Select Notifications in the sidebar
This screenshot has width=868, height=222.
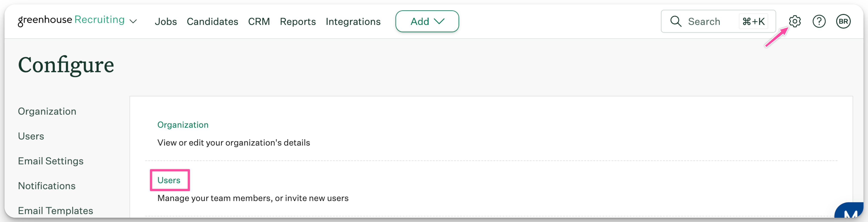pos(46,186)
